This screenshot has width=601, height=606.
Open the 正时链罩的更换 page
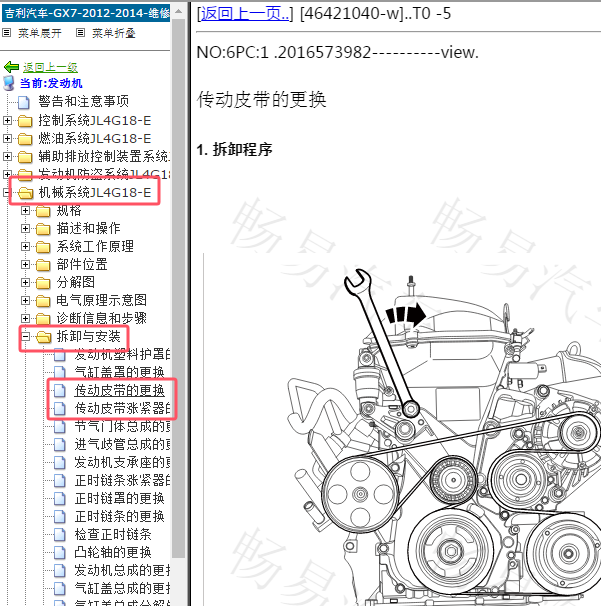119,498
